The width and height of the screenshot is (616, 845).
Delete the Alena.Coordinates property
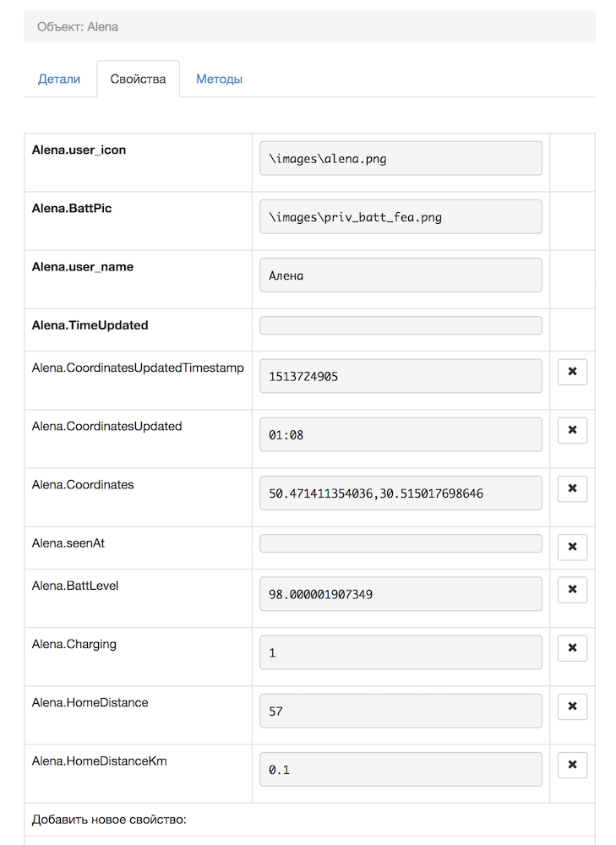[x=572, y=488]
